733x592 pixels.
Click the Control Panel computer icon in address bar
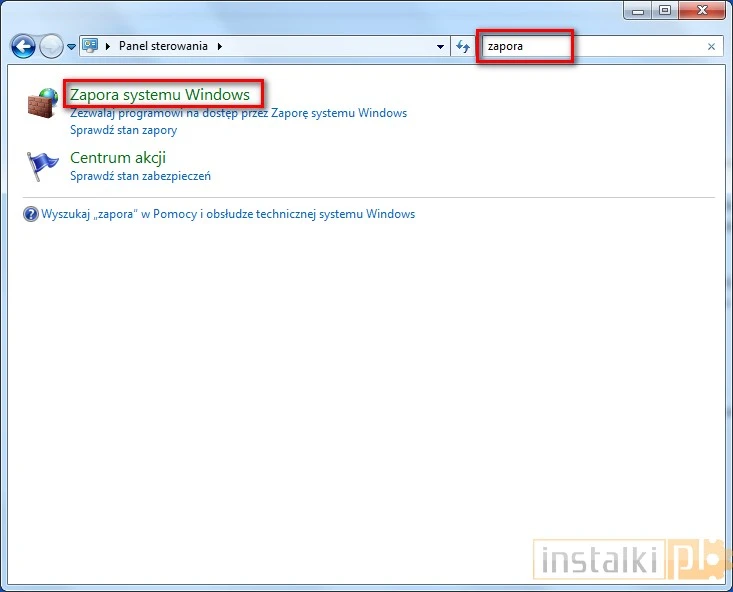pyautogui.click(x=90, y=46)
